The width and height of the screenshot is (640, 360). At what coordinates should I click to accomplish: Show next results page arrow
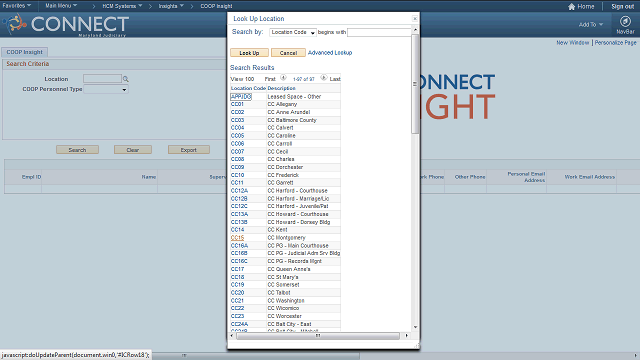(x=323, y=78)
